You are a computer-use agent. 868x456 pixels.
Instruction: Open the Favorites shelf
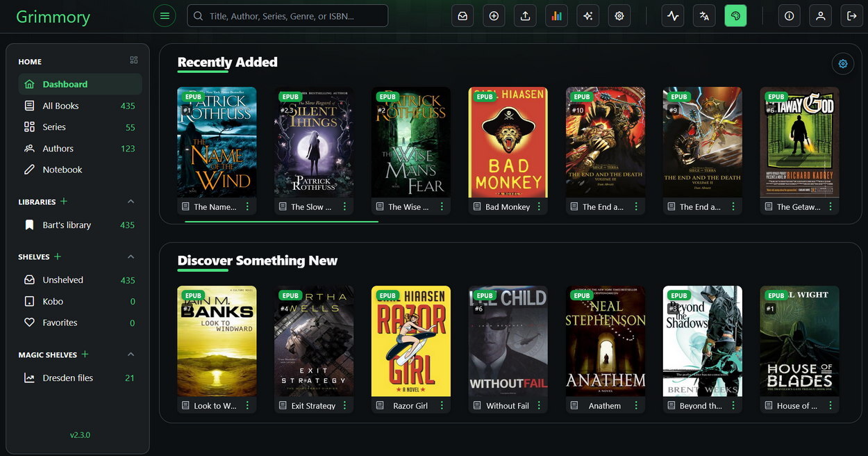(x=80, y=323)
